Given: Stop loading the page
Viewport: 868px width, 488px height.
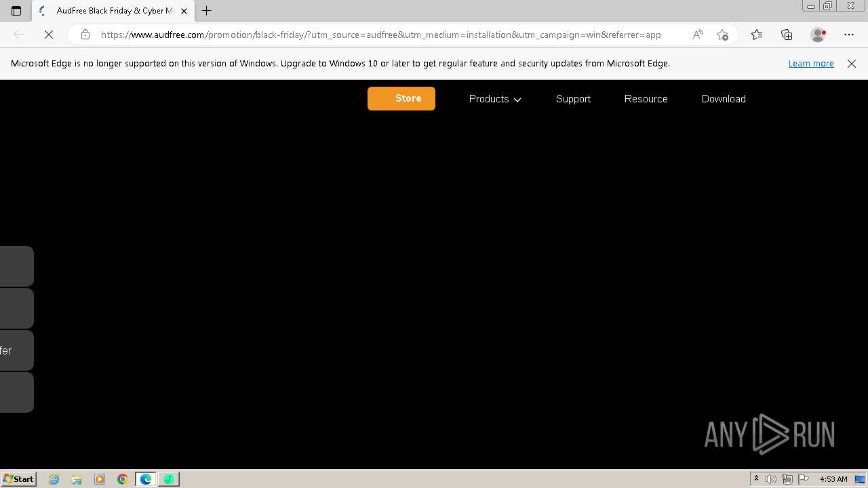Looking at the screenshot, I should click(x=49, y=35).
